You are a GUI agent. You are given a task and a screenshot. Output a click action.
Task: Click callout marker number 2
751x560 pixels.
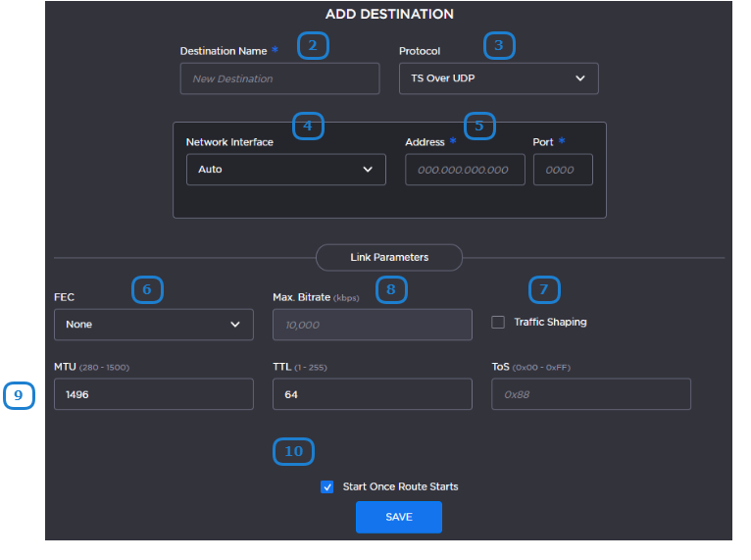point(313,45)
